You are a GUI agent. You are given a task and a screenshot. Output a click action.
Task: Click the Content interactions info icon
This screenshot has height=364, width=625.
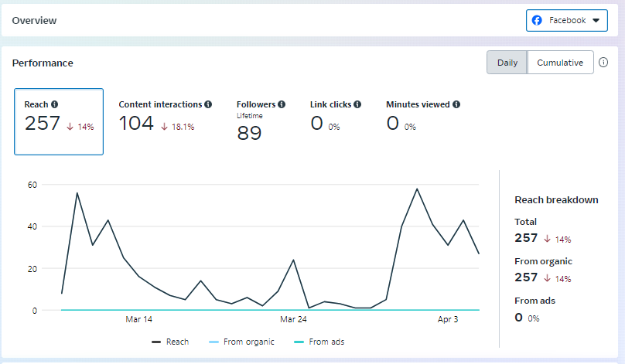209,104
